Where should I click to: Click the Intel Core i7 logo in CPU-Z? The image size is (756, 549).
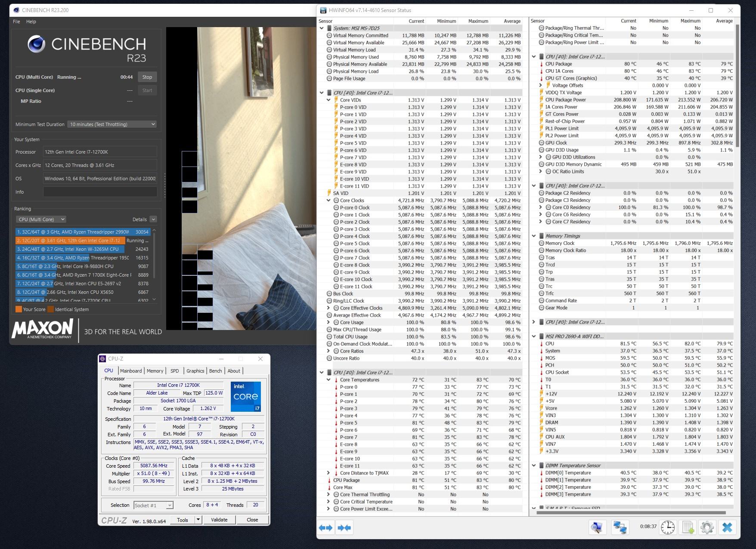245,396
